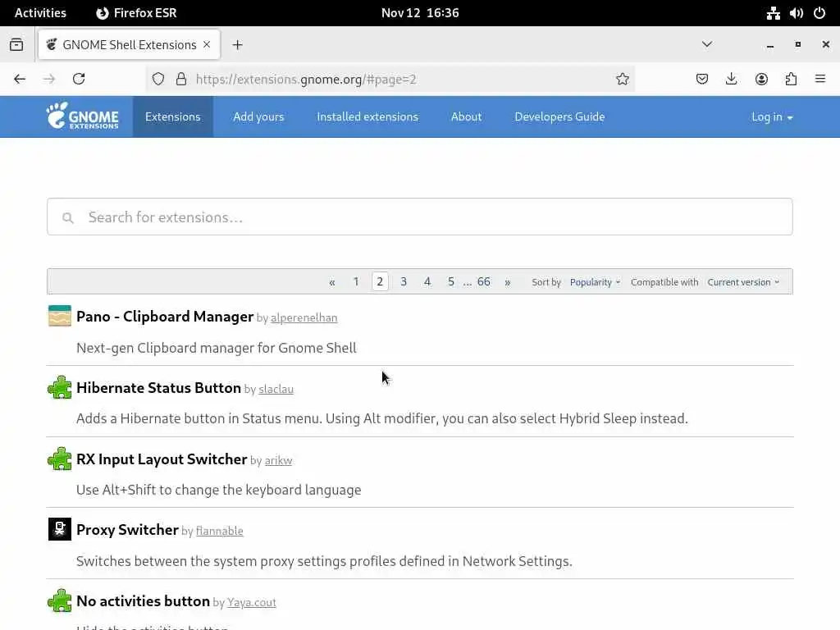Open the Firefox downloads panel
The image size is (840, 630).
click(x=732, y=79)
